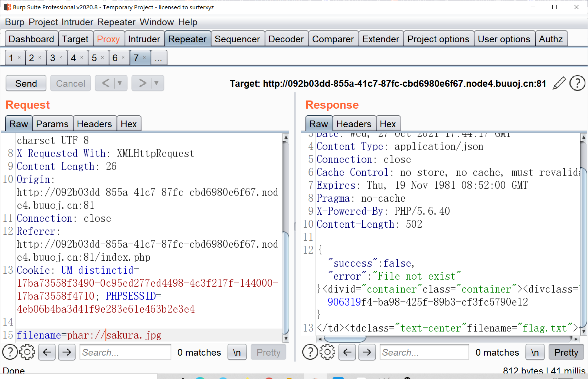Close Repeater tab 7
Image resolution: width=588 pixels, height=379 pixels.
coord(144,57)
